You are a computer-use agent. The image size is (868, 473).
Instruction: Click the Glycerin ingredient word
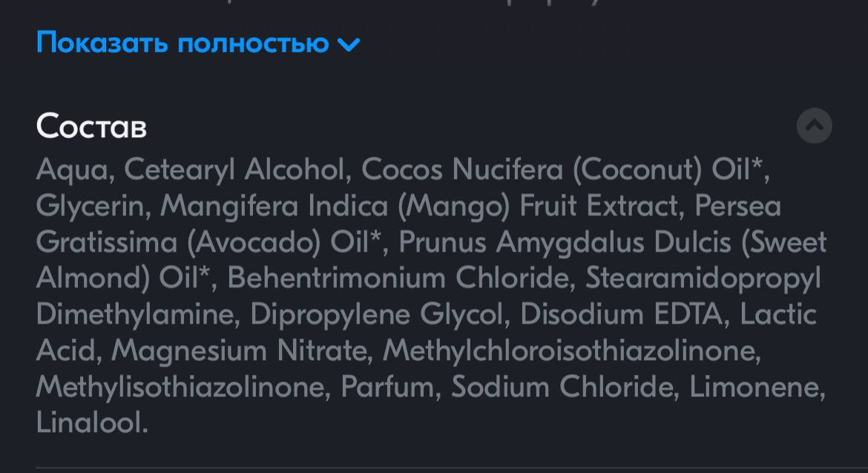coord(91,206)
